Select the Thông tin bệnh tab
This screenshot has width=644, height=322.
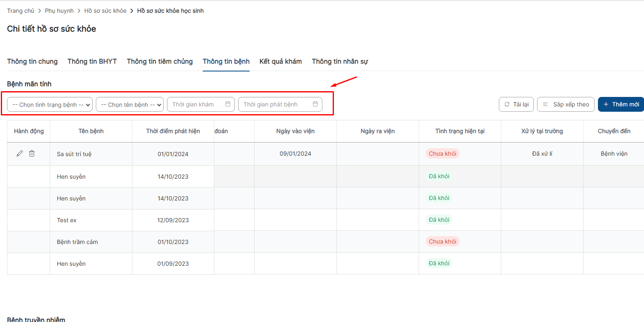[226, 62]
